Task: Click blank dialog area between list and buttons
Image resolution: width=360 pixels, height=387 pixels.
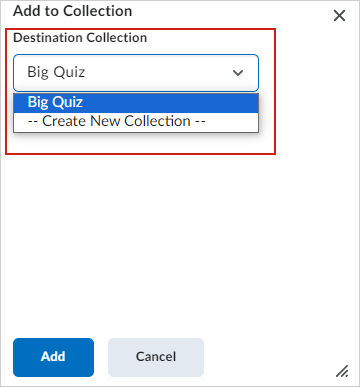Action: (x=180, y=243)
